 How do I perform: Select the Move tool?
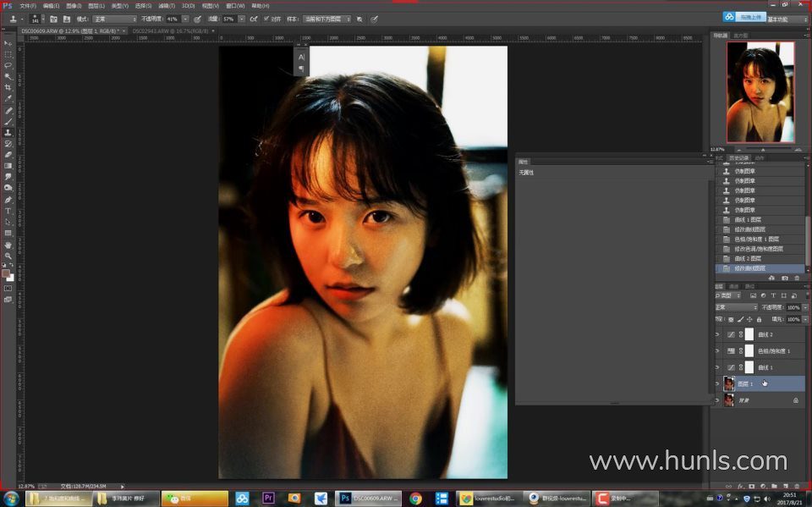(x=8, y=43)
